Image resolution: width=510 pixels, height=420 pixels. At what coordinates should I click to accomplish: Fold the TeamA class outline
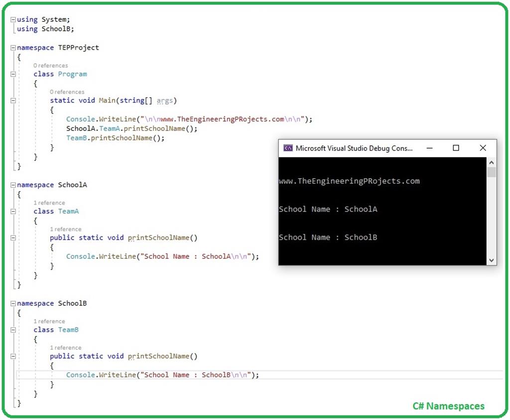[13, 211]
